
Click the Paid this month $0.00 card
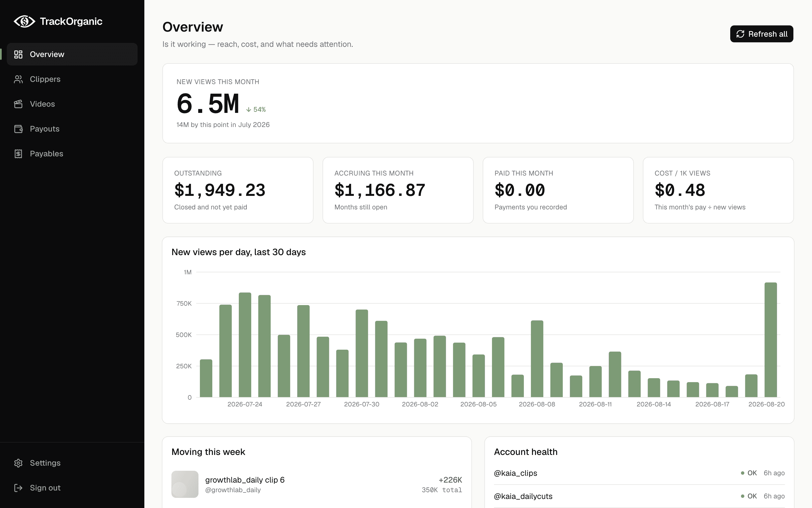click(558, 190)
